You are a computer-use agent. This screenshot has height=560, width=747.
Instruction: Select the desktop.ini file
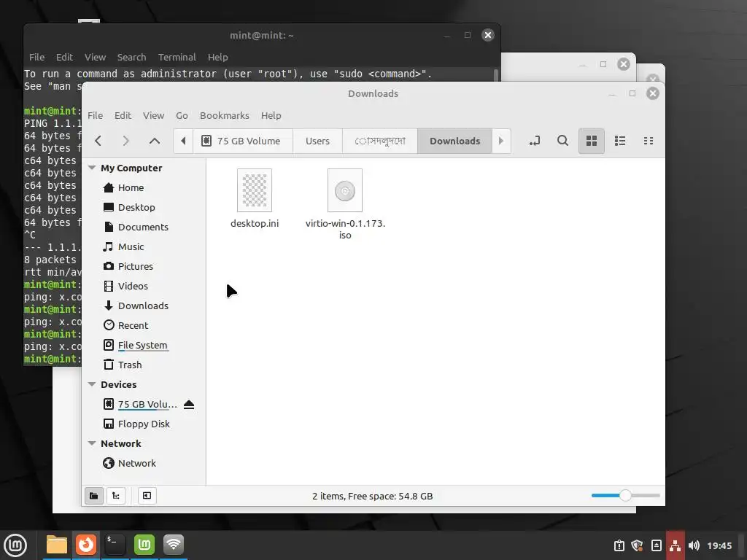pyautogui.click(x=255, y=199)
